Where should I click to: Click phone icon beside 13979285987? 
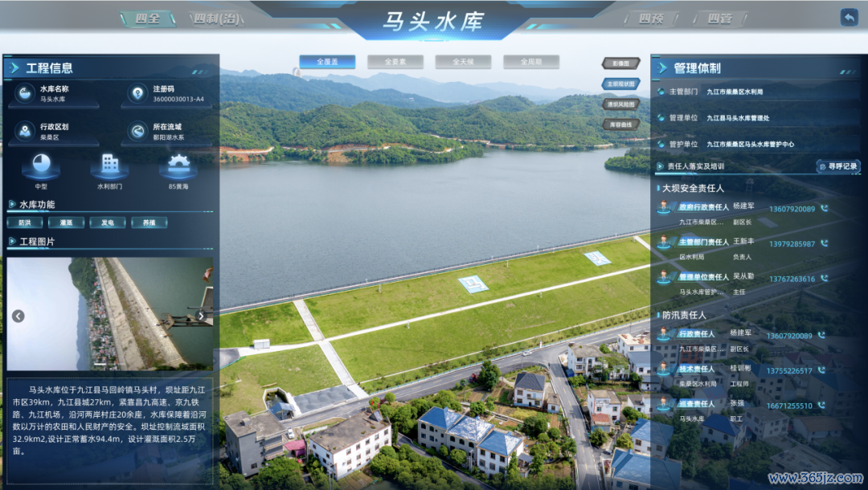click(825, 243)
